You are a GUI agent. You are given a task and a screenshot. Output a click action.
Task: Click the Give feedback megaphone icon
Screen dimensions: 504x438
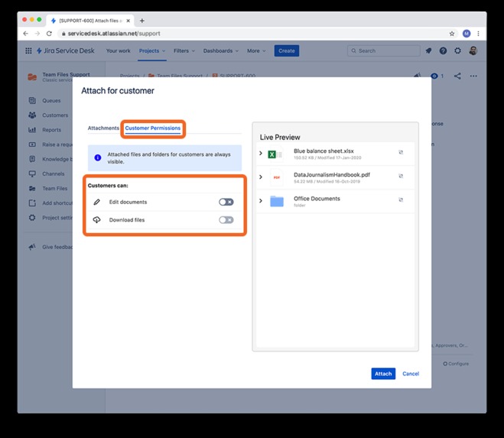(x=32, y=247)
